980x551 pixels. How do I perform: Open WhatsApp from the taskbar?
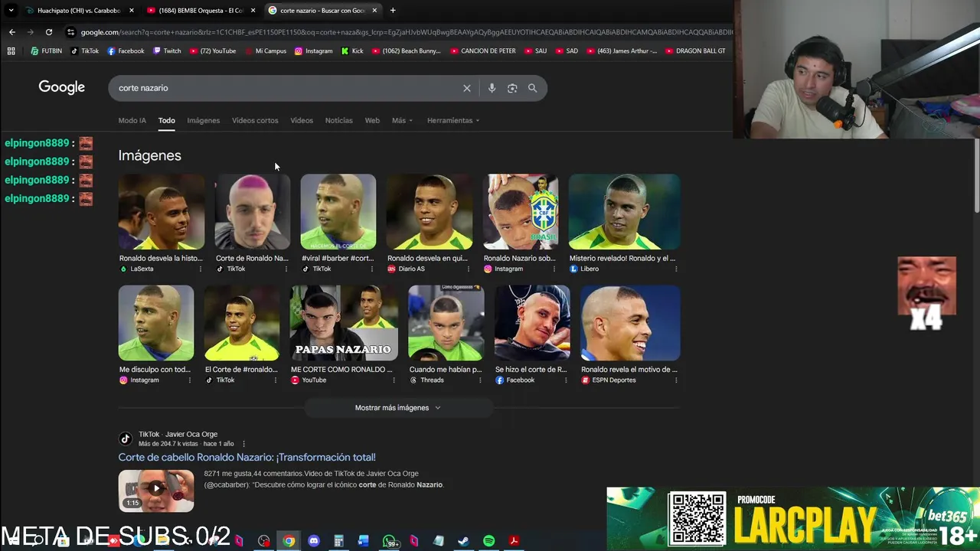(x=390, y=541)
